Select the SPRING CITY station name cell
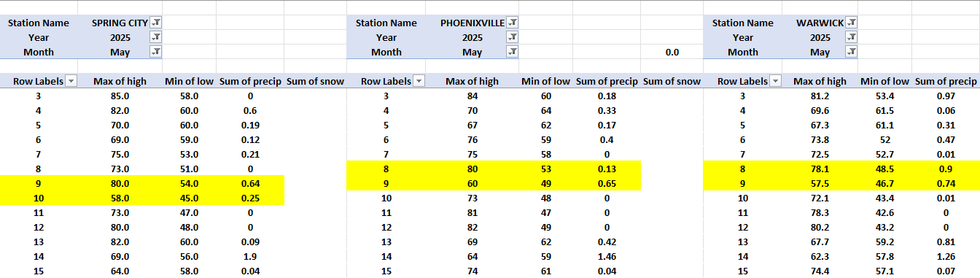 coord(120,23)
